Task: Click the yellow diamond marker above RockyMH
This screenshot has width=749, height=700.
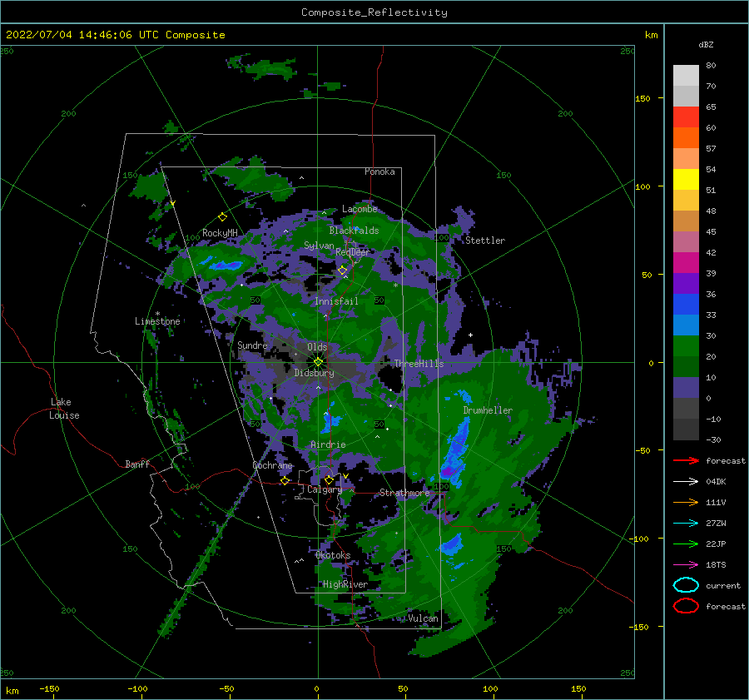Action: point(222,217)
